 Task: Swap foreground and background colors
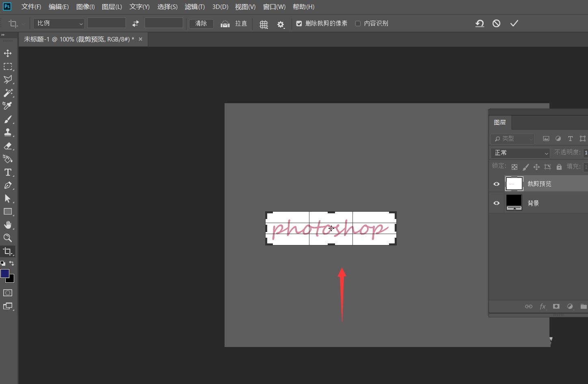pyautogui.click(x=12, y=263)
